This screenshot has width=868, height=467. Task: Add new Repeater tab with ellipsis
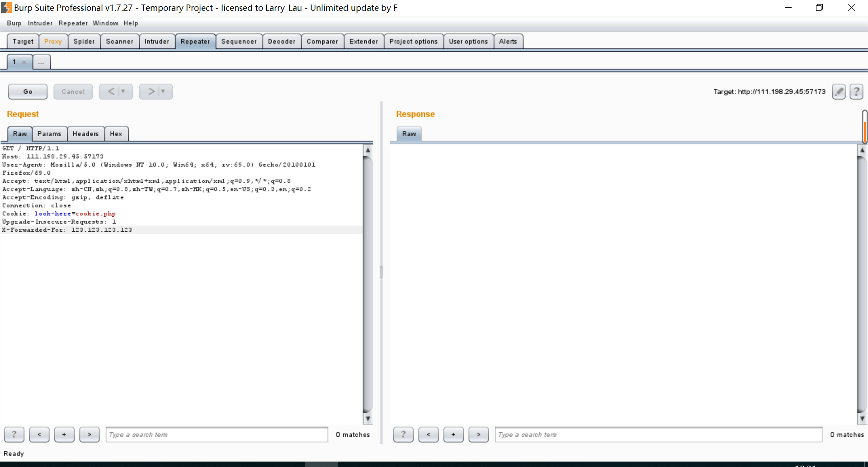[41, 62]
